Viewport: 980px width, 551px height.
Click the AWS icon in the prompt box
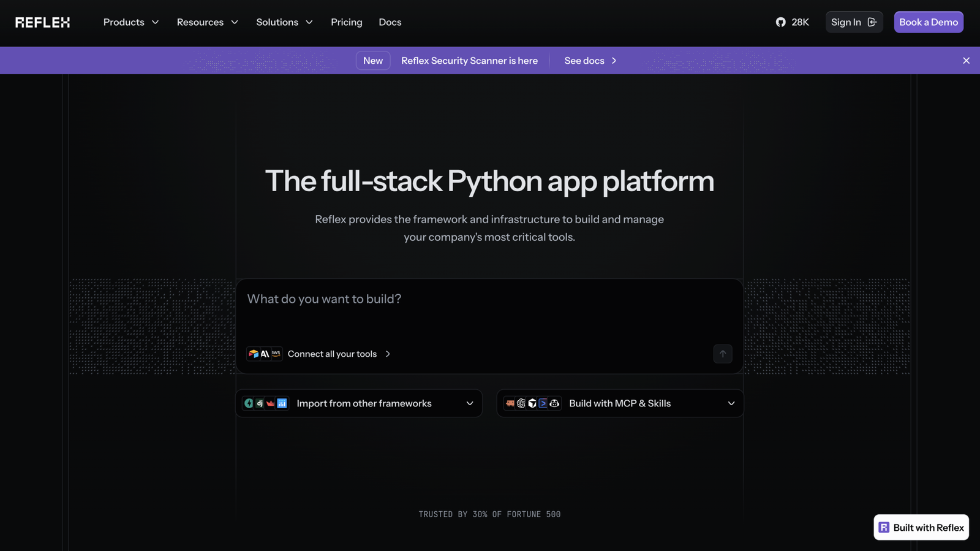click(x=276, y=354)
